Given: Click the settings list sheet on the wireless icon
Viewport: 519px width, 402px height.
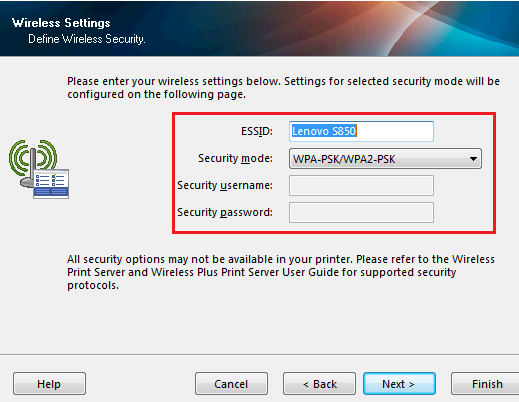Looking at the screenshot, I should (51, 184).
